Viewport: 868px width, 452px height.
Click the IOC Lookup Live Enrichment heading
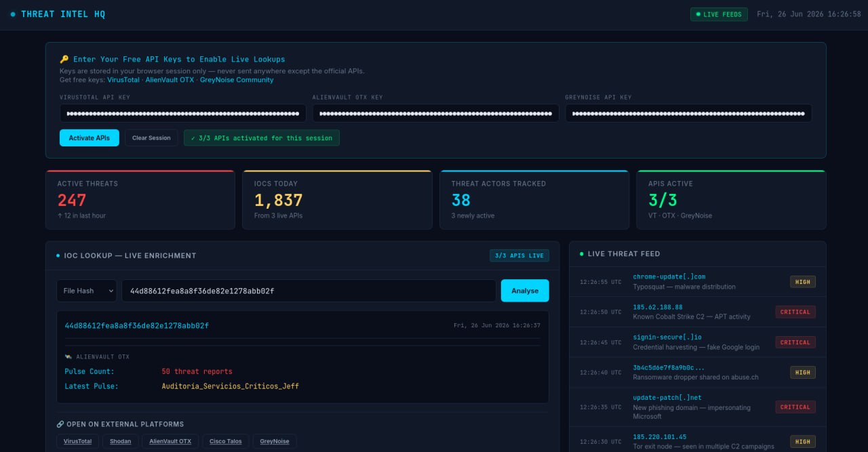pyautogui.click(x=130, y=255)
